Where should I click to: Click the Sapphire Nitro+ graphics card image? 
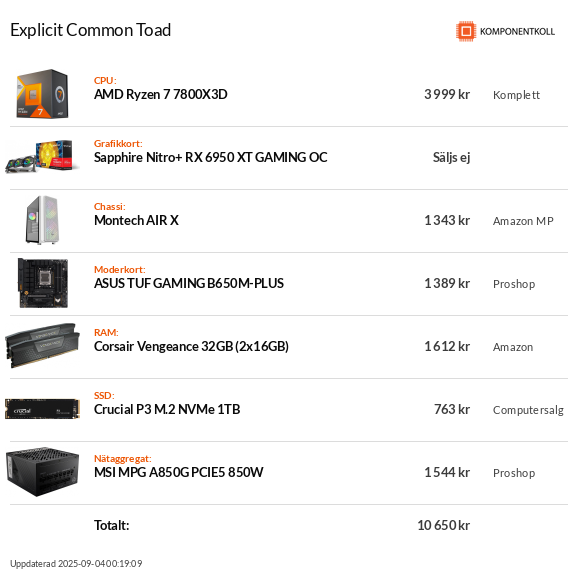tap(42, 156)
